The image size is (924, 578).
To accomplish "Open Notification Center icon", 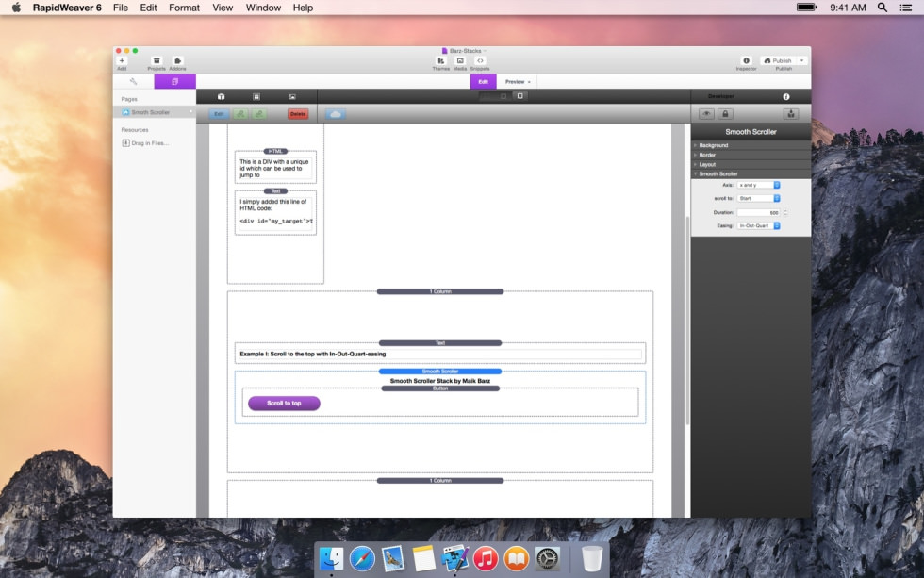I will point(906,8).
